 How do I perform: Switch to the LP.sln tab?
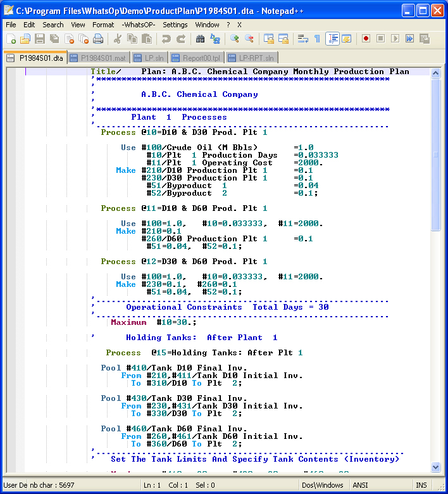(149, 58)
